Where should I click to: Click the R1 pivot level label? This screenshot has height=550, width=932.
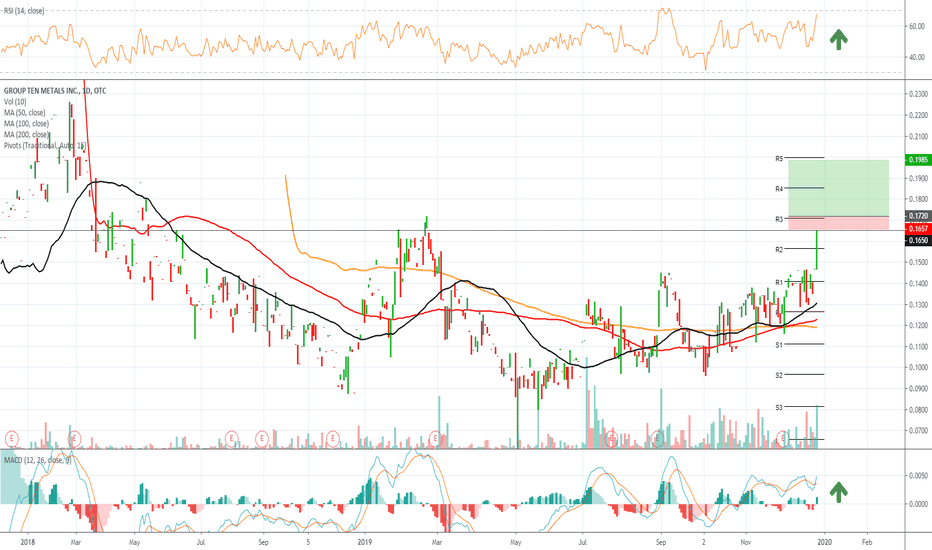click(779, 282)
